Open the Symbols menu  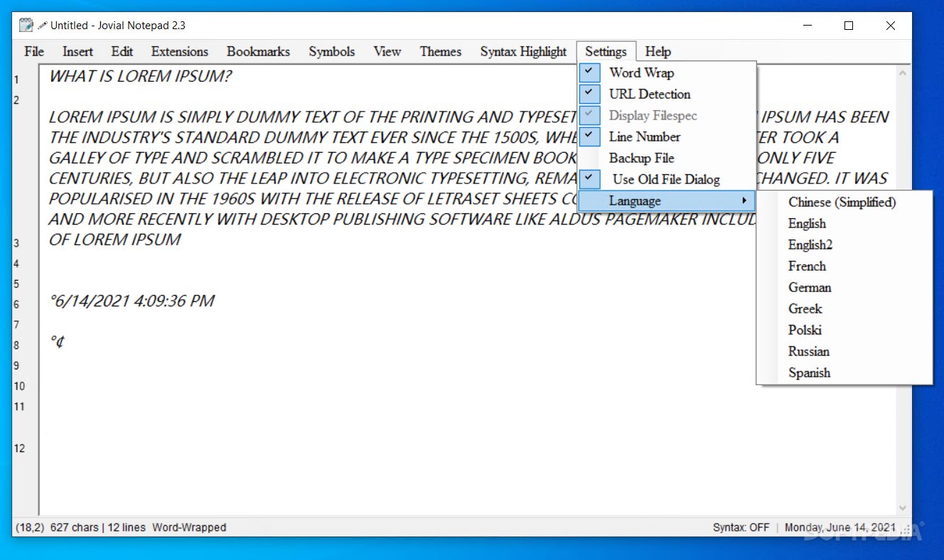(332, 51)
